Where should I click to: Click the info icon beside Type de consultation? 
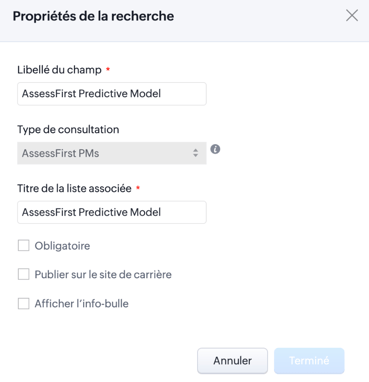(x=215, y=149)
